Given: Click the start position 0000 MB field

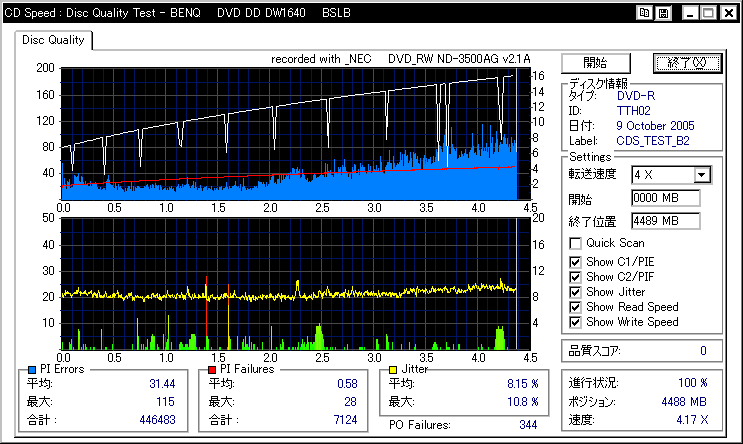Looking at the screenshot, I should click(666, 198).
